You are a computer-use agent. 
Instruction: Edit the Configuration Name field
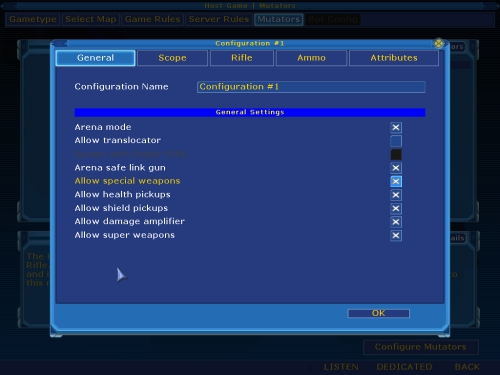coord(311,87)
